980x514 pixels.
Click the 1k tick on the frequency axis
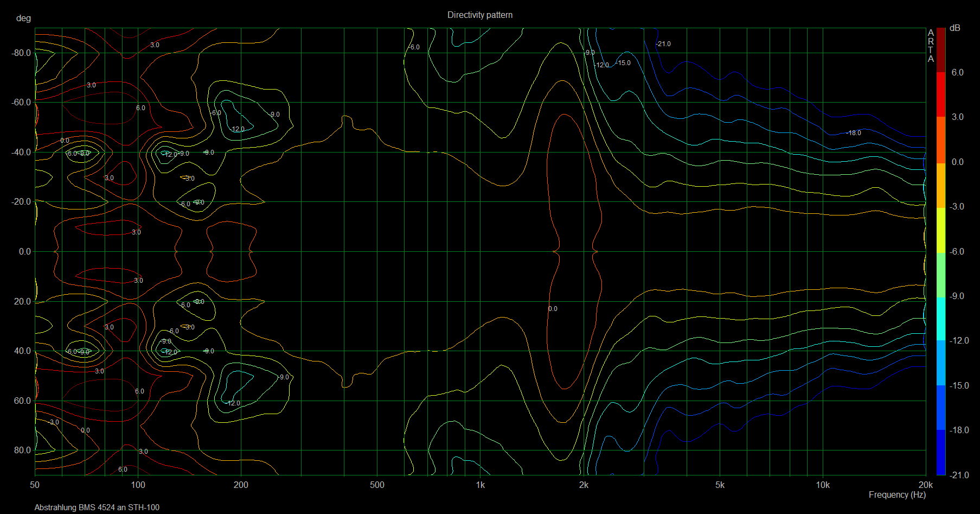pyautogui.click(x=481, y=485)
